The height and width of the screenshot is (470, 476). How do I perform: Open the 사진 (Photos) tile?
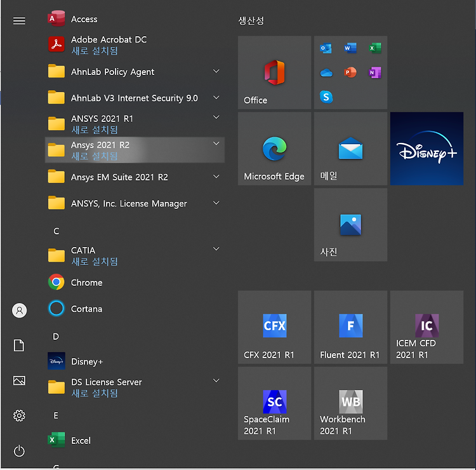[x=350, y=225]
